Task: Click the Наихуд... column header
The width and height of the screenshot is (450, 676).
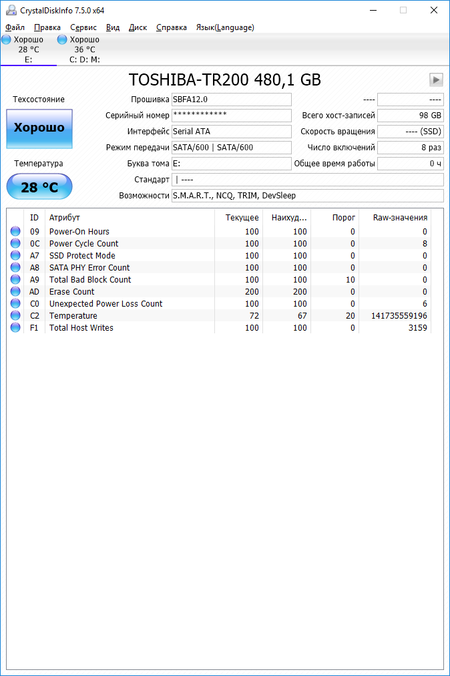Action: point(287,218)
